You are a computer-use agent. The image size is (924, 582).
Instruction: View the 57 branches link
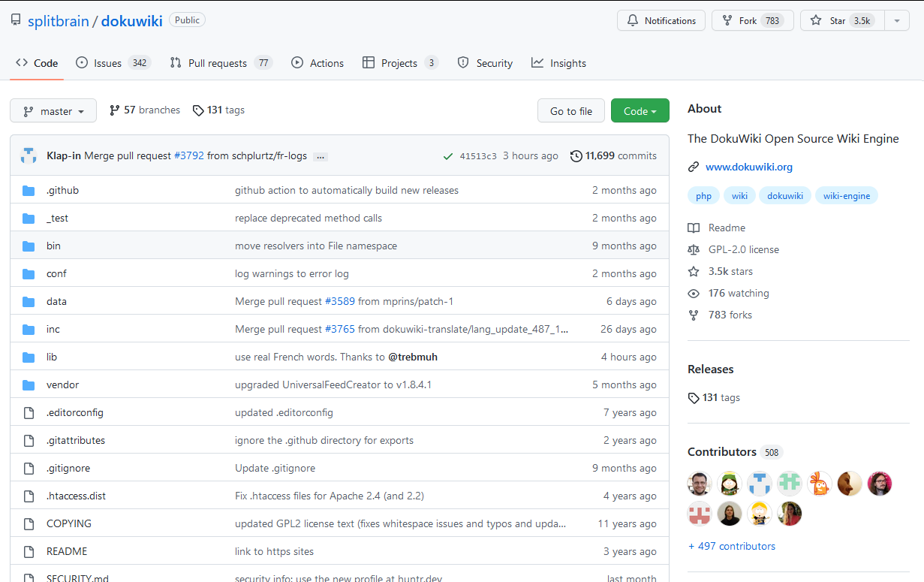(x=145, y=110)
